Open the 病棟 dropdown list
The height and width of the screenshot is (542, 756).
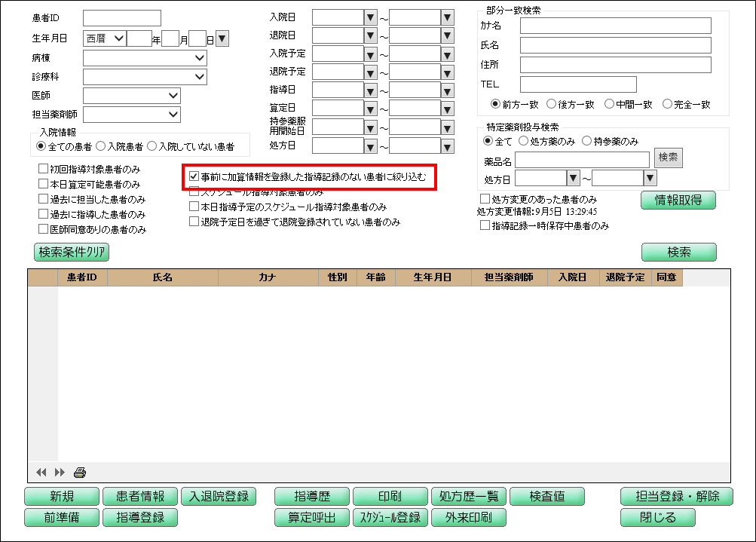200,59
